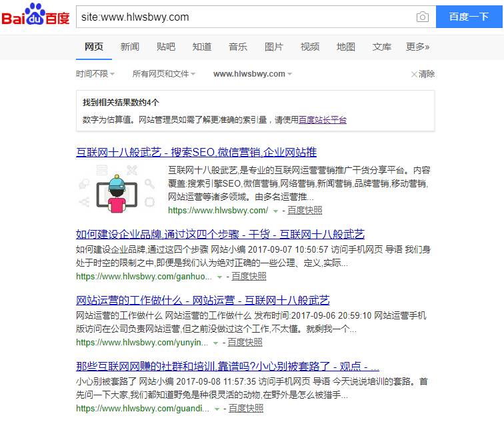The height and width of the screenshot is (422, 504).
Task: Open the 地图 tab
Action: (346, 47)
